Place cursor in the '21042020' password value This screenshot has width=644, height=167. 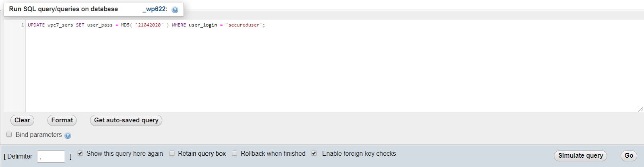tap(149, 25)
